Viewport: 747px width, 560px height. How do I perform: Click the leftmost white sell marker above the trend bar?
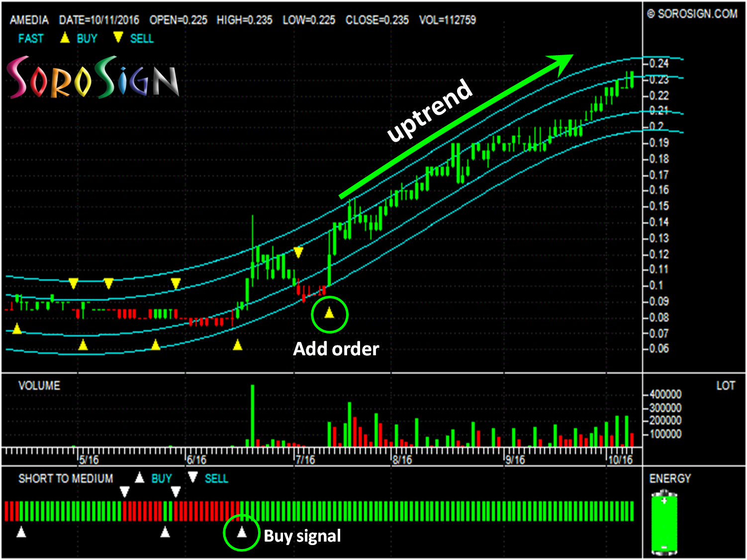[x=125, y=492]
